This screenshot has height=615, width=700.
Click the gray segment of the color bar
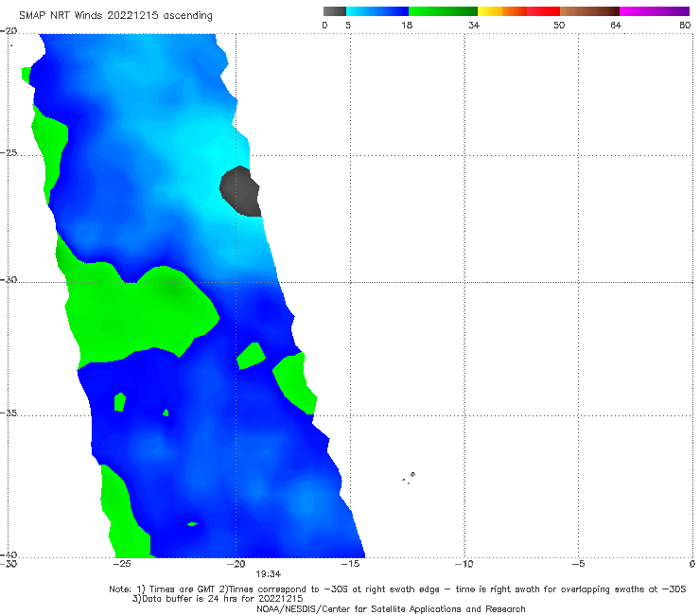tap(335, 11)
